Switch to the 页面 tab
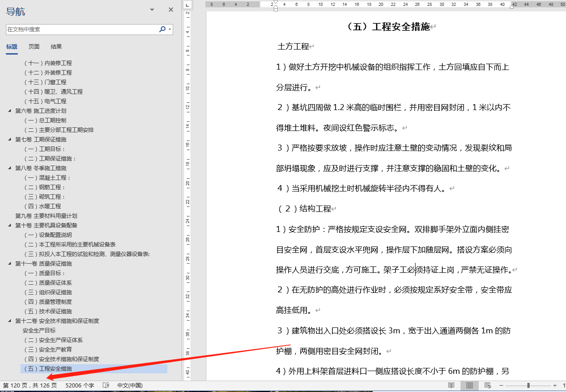566x392 pixels. (33, 46)
